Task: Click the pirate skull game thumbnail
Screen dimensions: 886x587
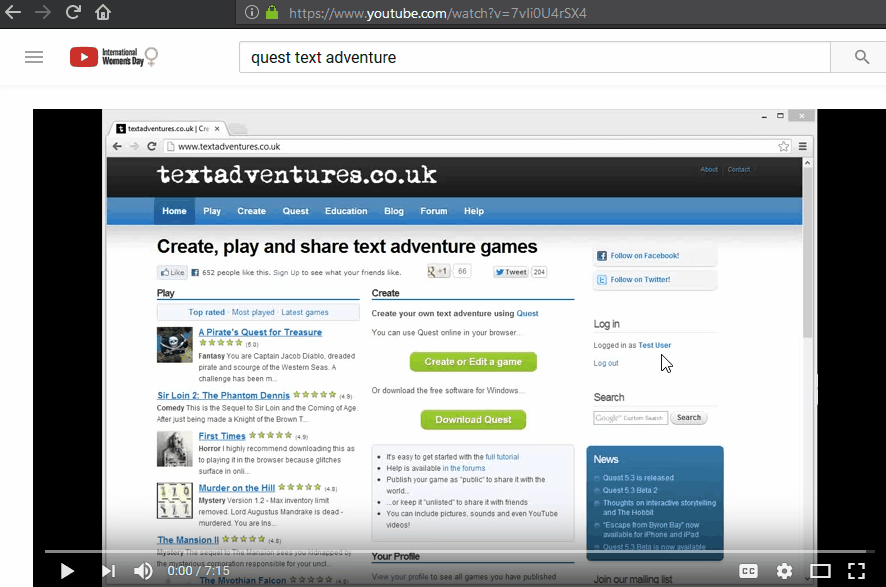Action: [x=175, y=345]
